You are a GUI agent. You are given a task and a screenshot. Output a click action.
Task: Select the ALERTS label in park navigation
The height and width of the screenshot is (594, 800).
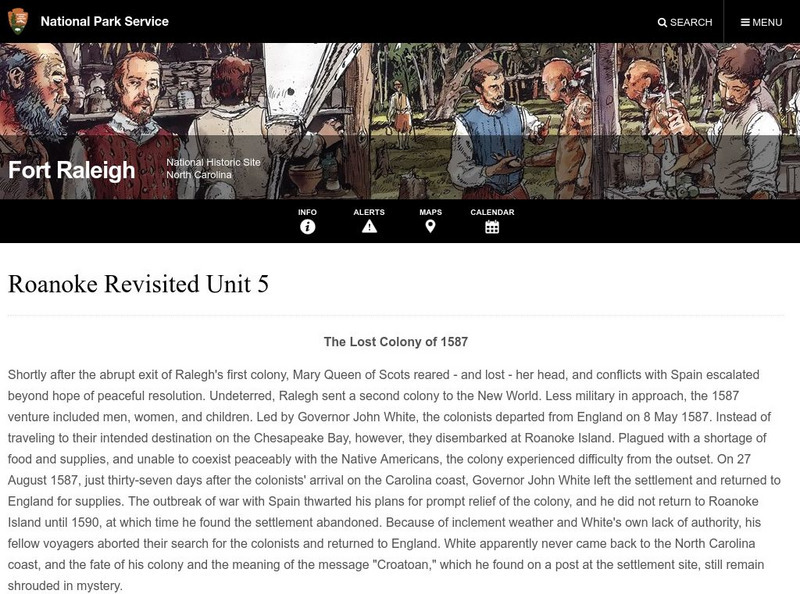pos(369,212)
